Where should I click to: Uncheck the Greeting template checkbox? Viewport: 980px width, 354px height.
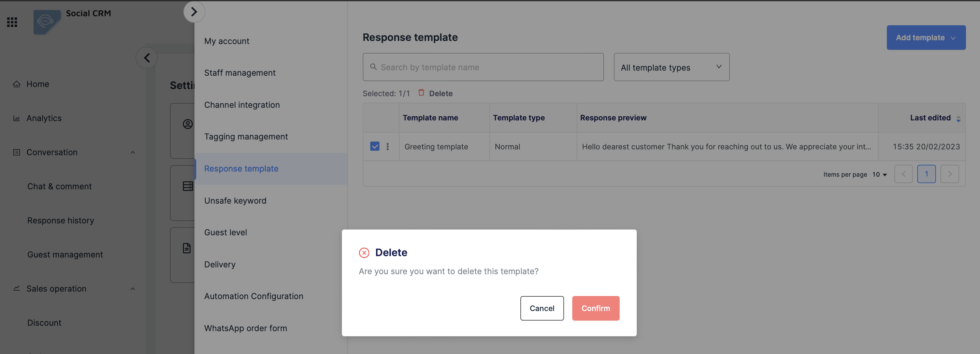[374, 146]
